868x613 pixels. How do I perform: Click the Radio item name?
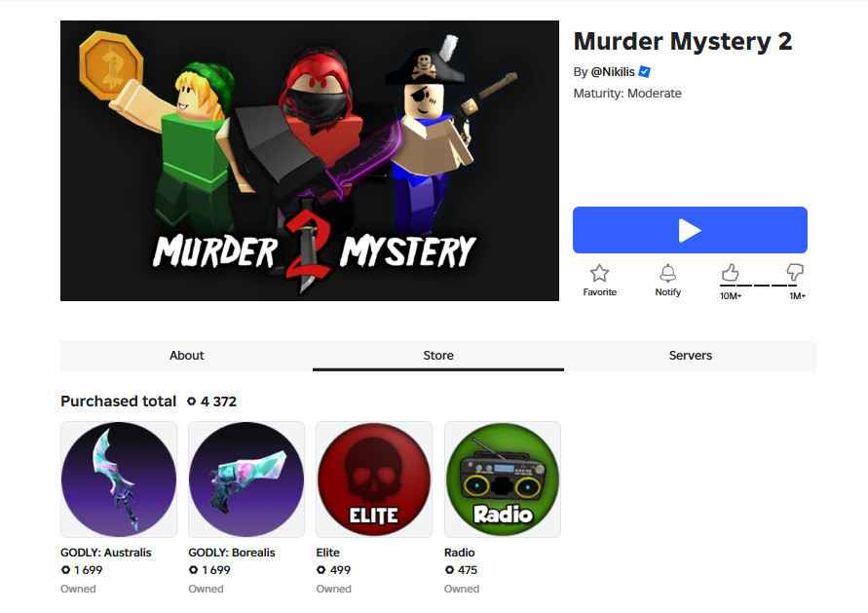[460, 552]
